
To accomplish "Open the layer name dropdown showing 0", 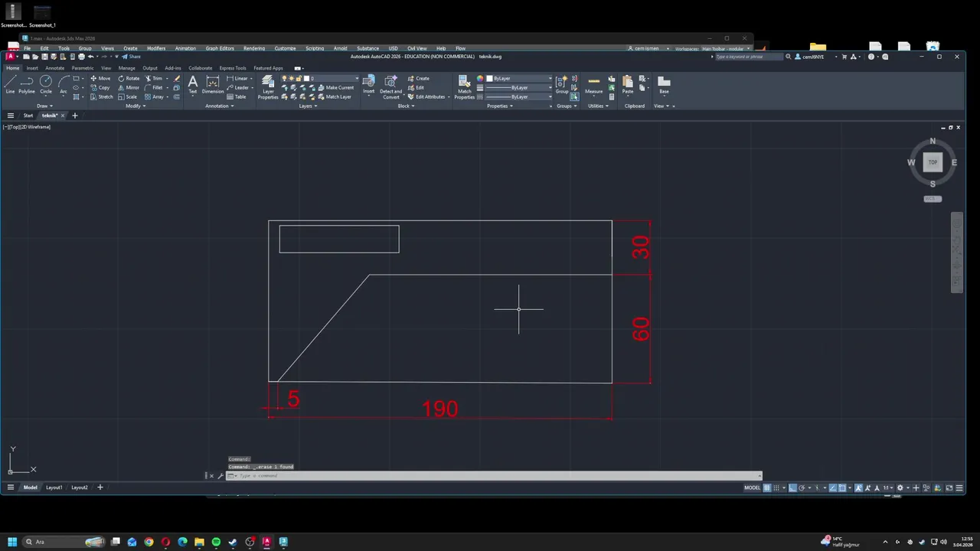I will 332,78.
